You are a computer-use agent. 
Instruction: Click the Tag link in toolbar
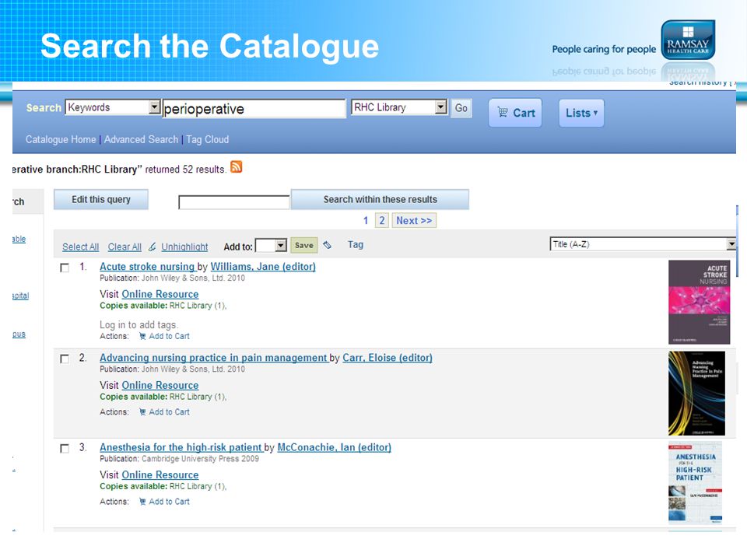coord(356,244)
